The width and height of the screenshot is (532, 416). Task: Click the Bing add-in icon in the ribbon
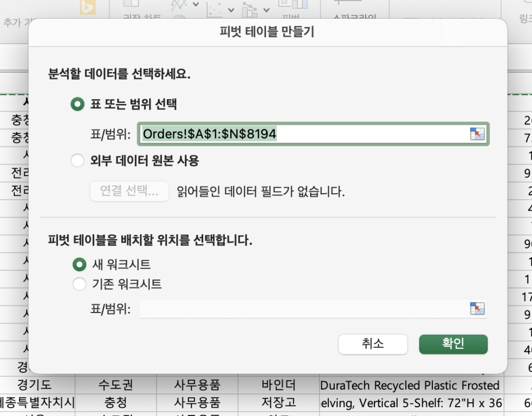click(x=86, y=6)
